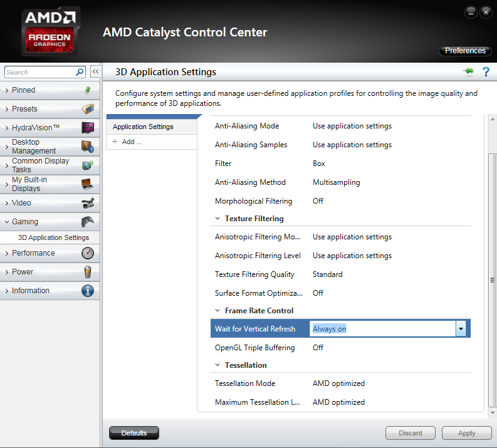
Task: Open the Preferences button
Action: pyautogui.click(x=465, y=51)
